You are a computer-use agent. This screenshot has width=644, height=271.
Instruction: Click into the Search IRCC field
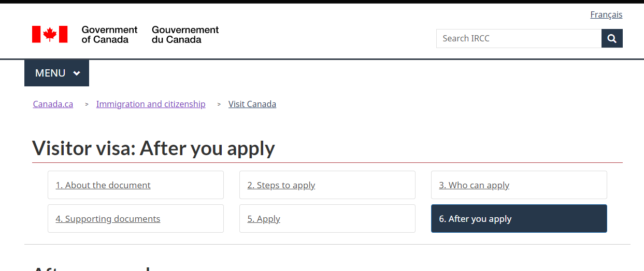518,38
